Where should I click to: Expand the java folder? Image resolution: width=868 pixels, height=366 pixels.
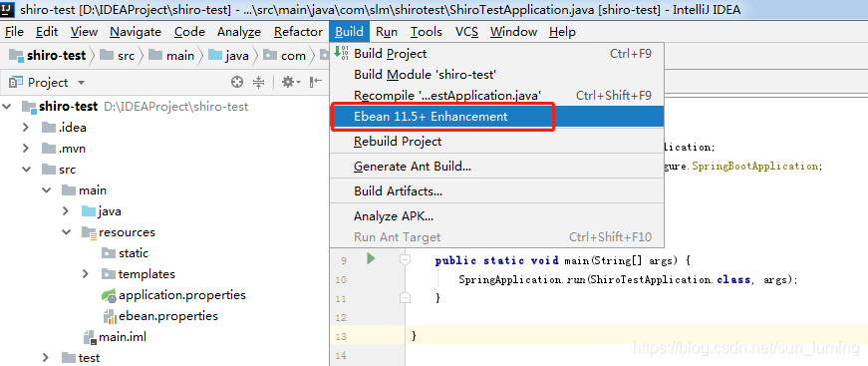point(66,211)
